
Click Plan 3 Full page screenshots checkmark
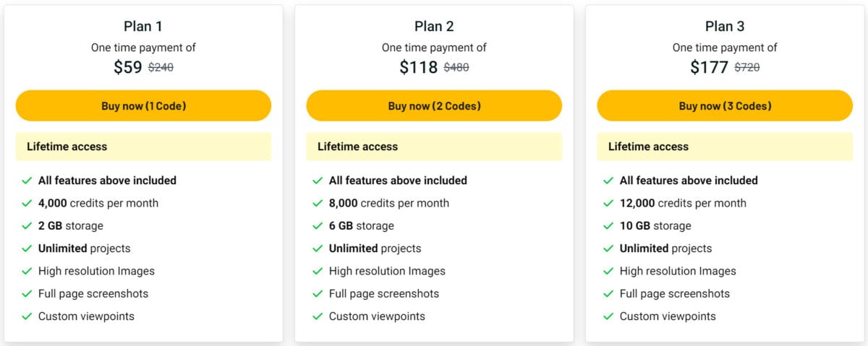(608, 294)
